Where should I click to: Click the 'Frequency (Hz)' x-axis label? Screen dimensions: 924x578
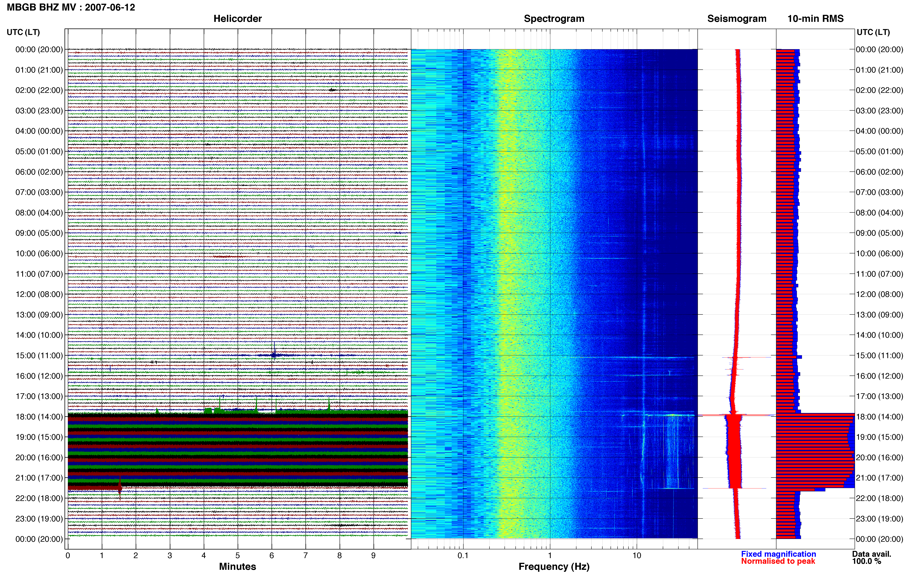(554, 566)
